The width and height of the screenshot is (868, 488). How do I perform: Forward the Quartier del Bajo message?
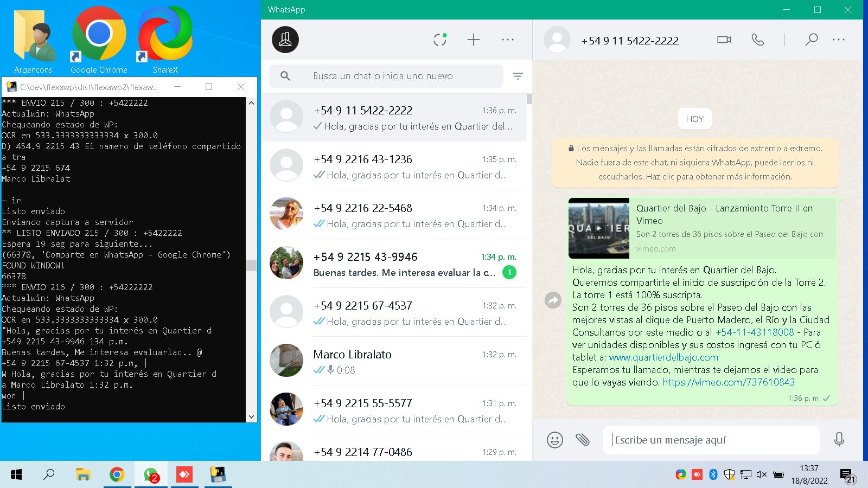click(x=553, y=300)
